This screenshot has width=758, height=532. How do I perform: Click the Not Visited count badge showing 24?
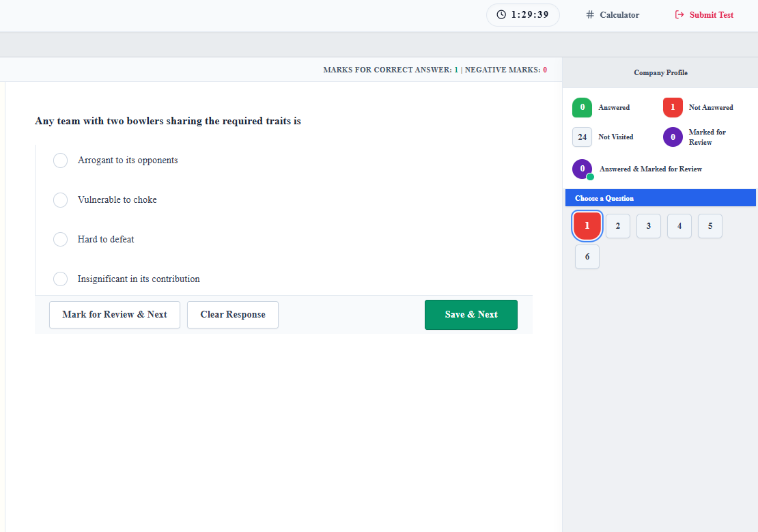(x=582, y=137)
